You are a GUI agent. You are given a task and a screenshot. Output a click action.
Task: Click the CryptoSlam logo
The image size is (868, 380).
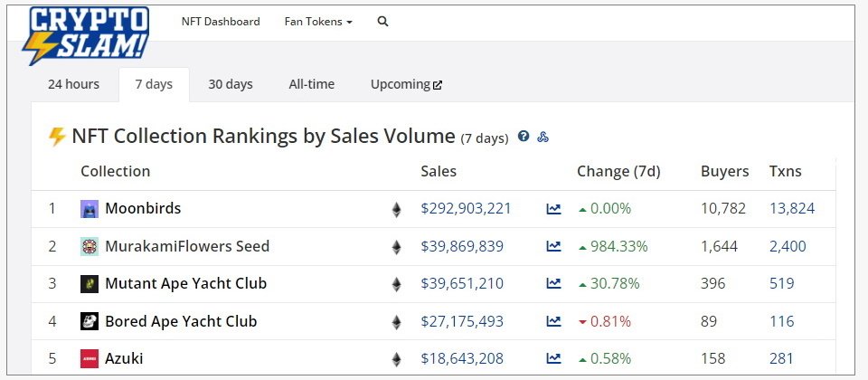pos(87,35)
